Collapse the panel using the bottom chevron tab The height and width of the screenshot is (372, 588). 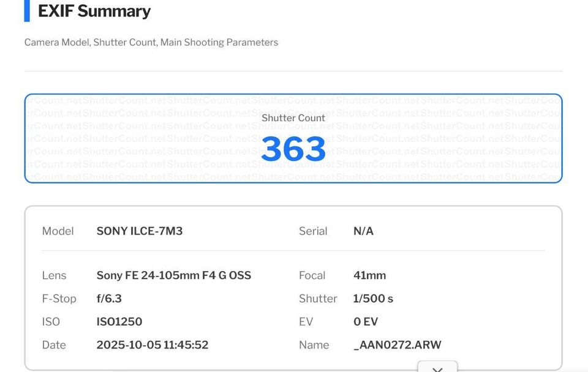[x=437, y=368]
